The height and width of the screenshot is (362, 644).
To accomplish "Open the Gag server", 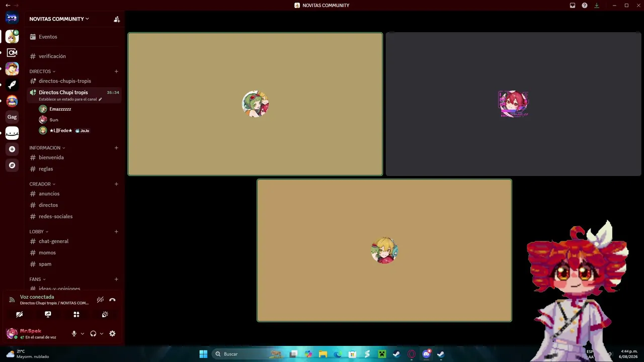I will [x=12, y=117].
